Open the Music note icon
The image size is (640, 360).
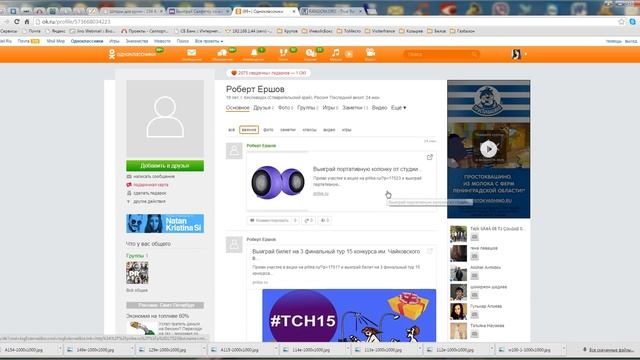pos(336,54)
